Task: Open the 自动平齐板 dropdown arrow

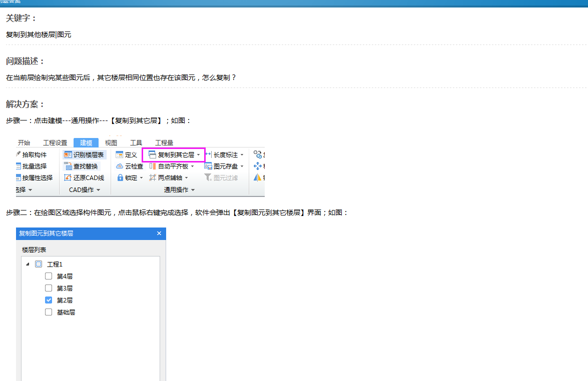Action: 192,166
